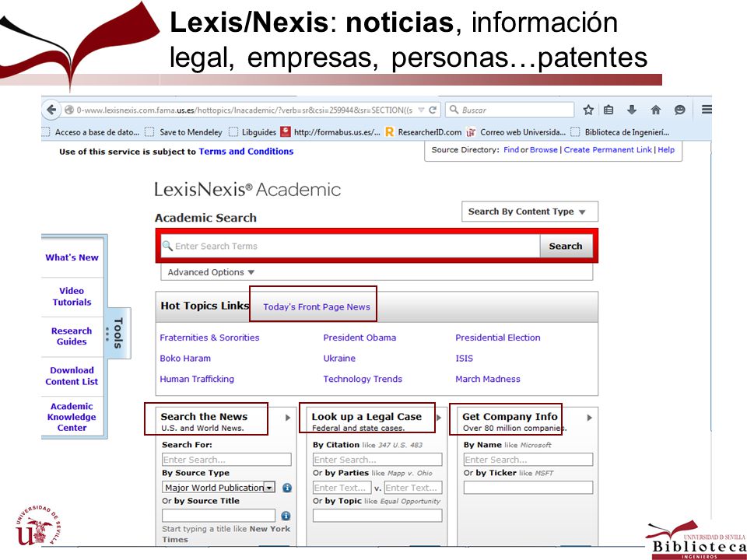Open bookmarks list icon in toolbar
The image size is (747, 560).
(x=608, y=110)
